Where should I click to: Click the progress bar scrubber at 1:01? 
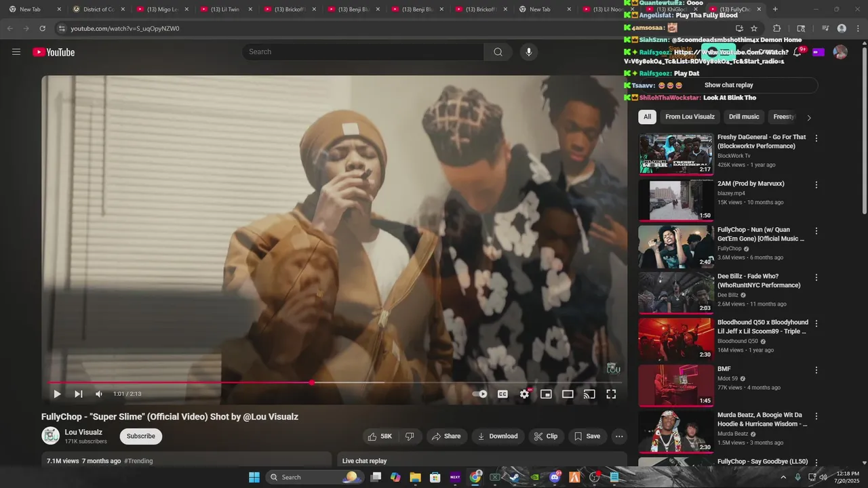tap(311, 383)
